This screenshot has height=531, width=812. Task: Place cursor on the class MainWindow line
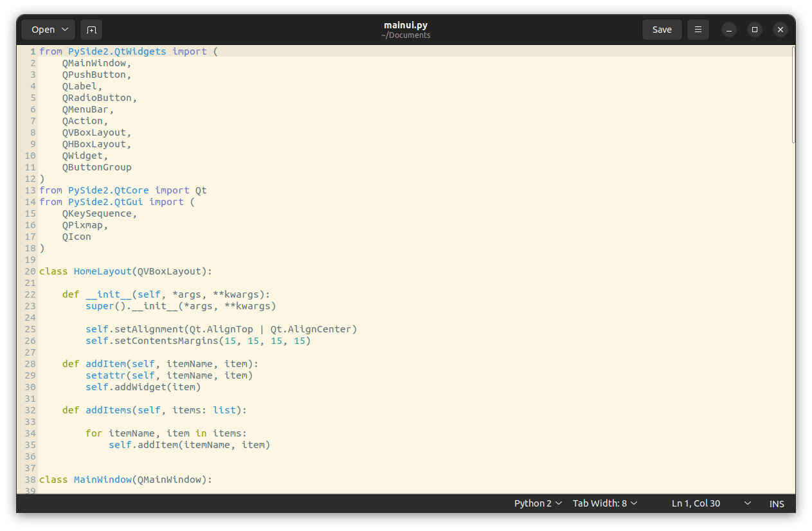(x=125, y=480)
